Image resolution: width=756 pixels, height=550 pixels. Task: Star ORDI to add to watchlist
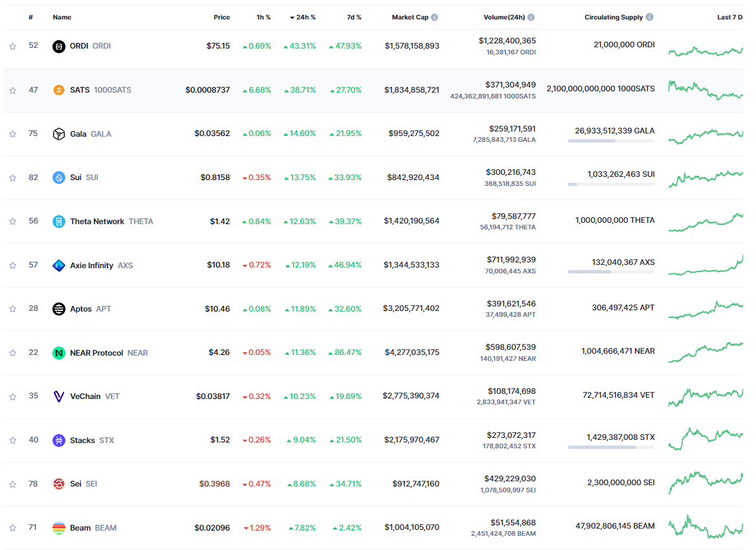point(12,47)
